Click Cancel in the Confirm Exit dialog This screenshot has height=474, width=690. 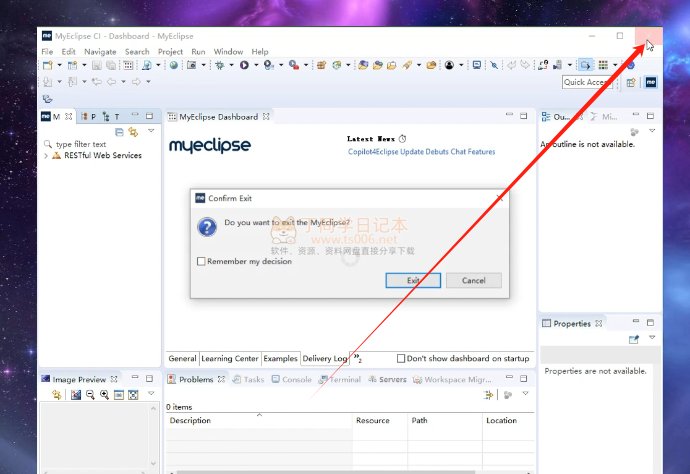coord(473,281)
